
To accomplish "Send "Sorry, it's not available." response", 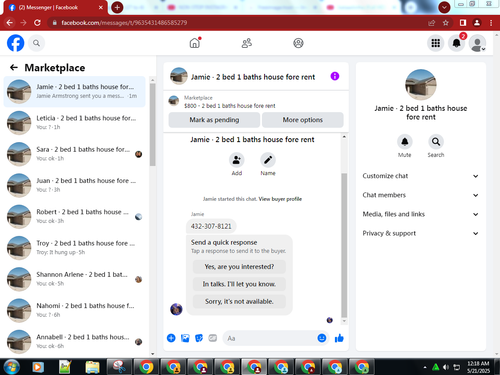I will click(x=239, y=301).
